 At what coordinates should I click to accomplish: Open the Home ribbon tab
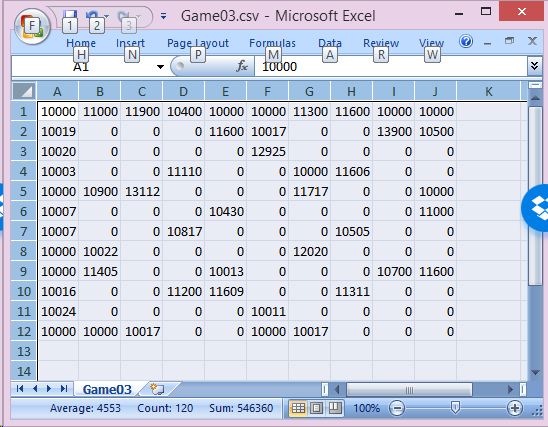[81, 43]
